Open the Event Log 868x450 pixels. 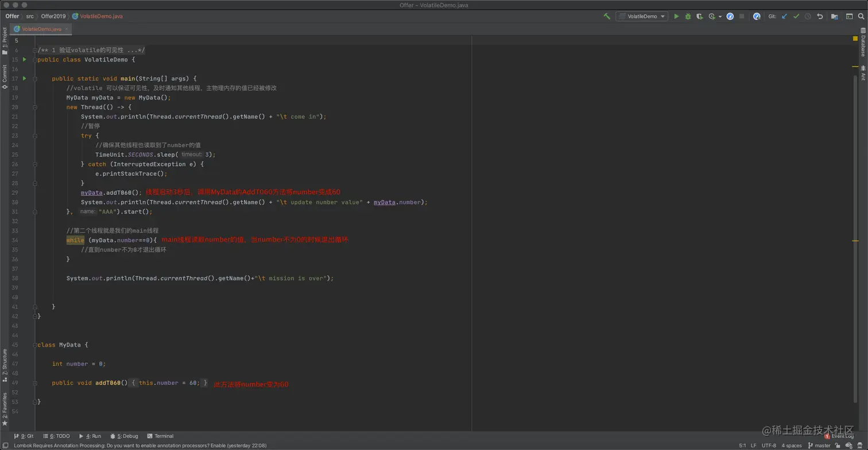click(x=839, y=436)
